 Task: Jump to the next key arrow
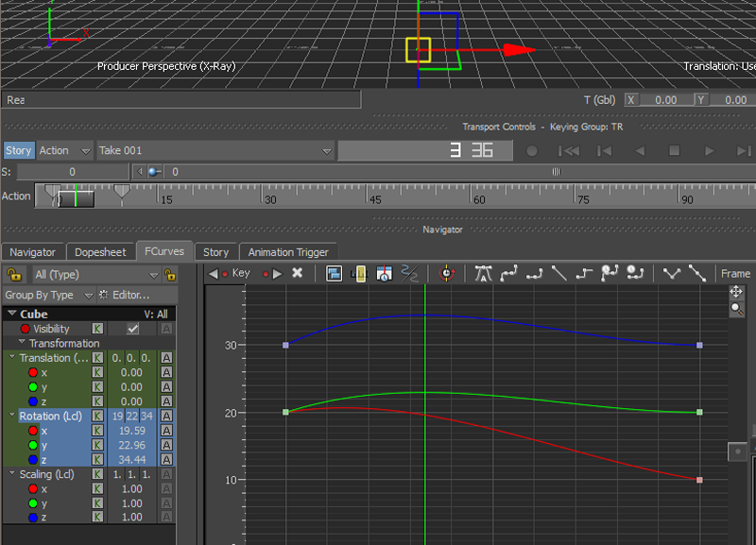[x=277, y=274]
